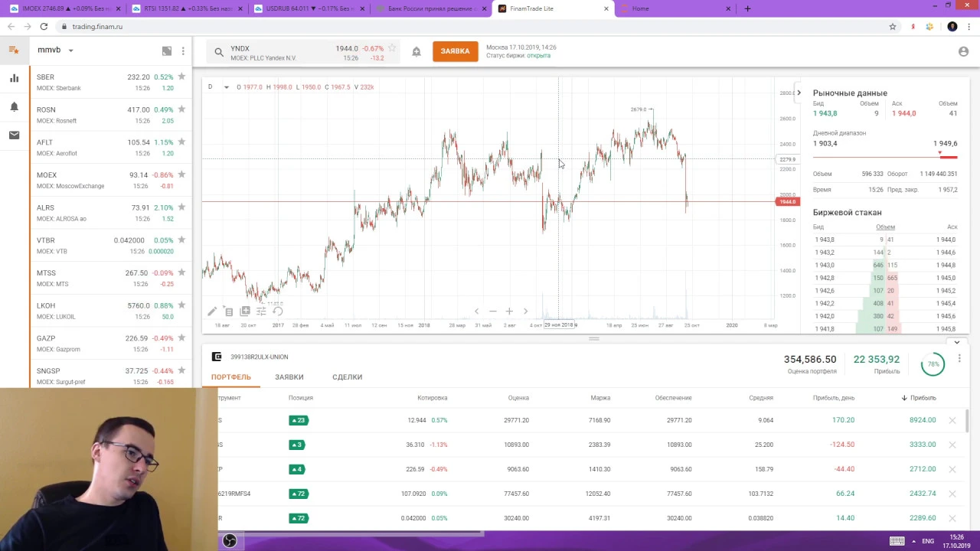Sort by Прибыль column header

pyautogui.click(x=919, y=398)
